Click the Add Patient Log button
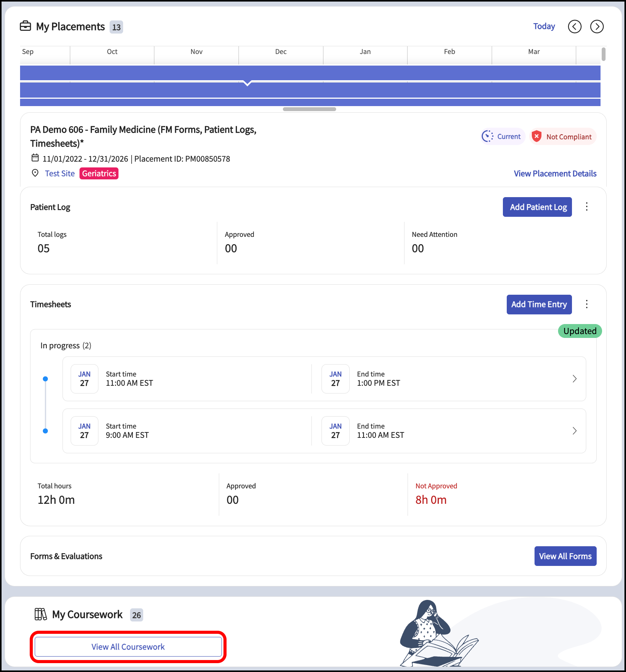Viewport: 626px width, 672px height. tap(537, 207)
